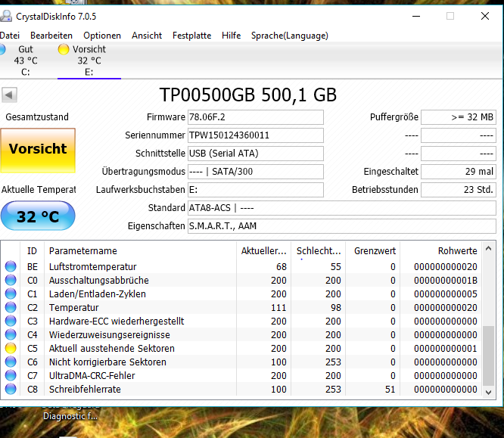Click the Schlecht... column header
504x438 pixels.
pos(318,250)
